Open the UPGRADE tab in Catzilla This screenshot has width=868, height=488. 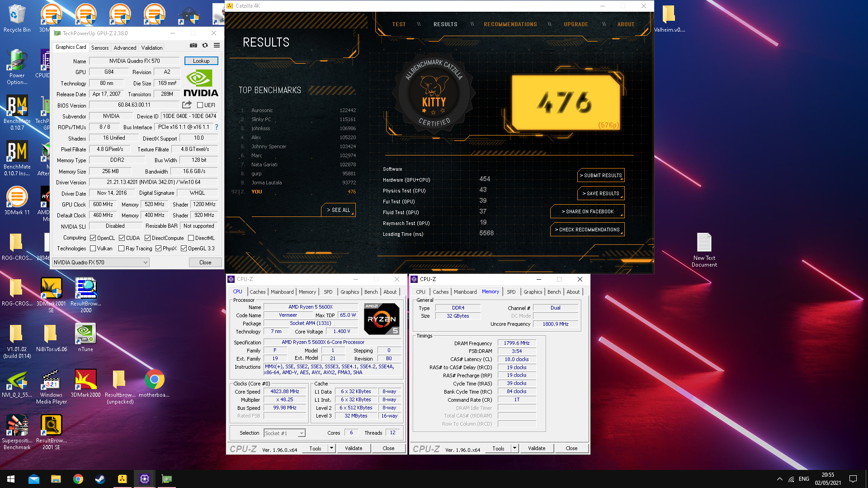click(x=576, y=24)
